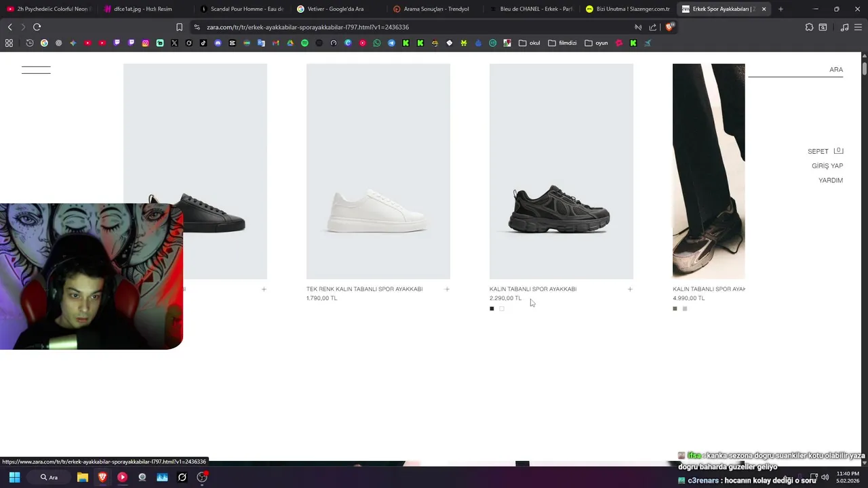
Task: Click the share icon in the address bar
Action: coord(652,27)
